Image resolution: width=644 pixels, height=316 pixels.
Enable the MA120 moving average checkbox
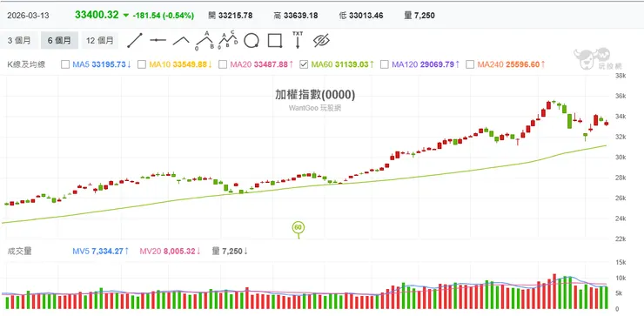pyautogui.click(x=385, y=64)
